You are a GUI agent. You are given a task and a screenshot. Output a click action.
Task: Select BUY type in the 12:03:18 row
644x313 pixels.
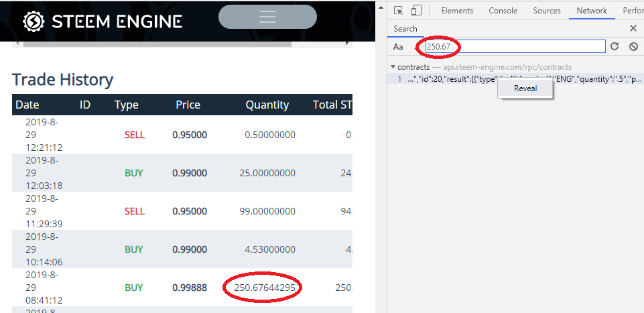coord(134,173)
